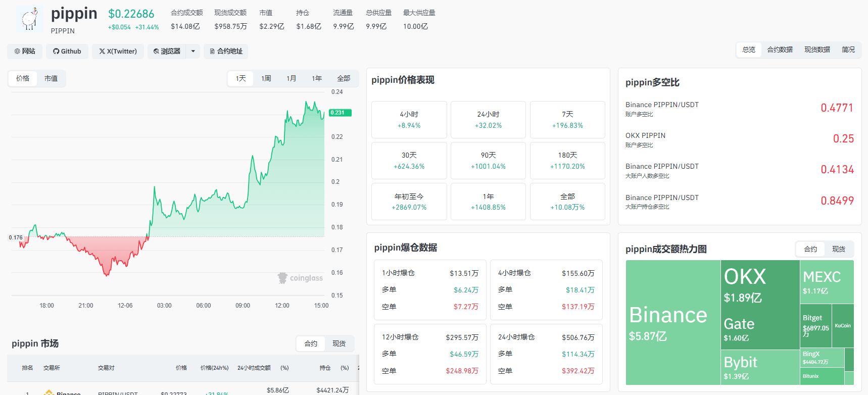Click the 持仓 column header in market table
Image resolution: width=868 pixels, height=395 pixels.
pos(325,368)
